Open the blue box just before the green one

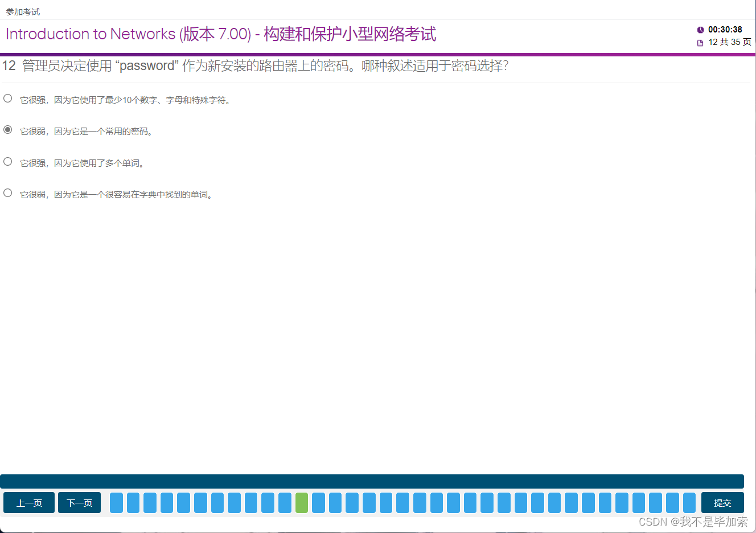(285, 503)
